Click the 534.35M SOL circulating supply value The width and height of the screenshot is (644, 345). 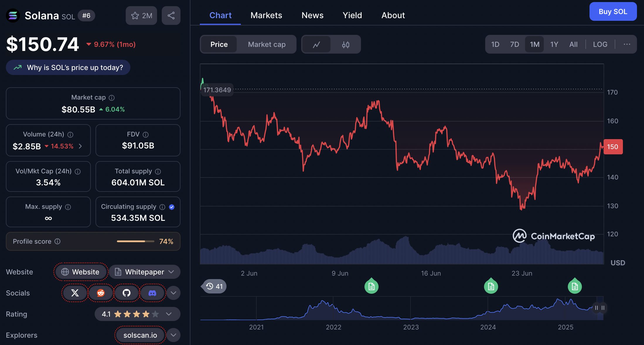(x=138, y=218)
